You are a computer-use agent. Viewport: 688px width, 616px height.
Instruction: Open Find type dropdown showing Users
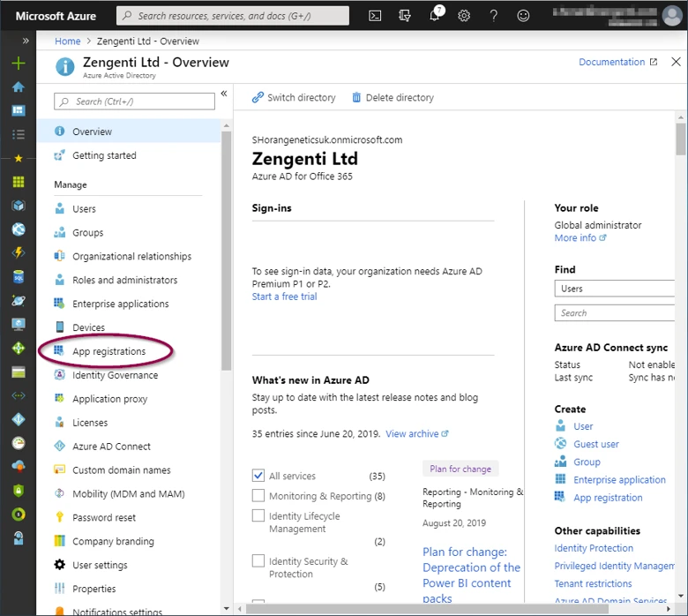[x=614, y=289]
